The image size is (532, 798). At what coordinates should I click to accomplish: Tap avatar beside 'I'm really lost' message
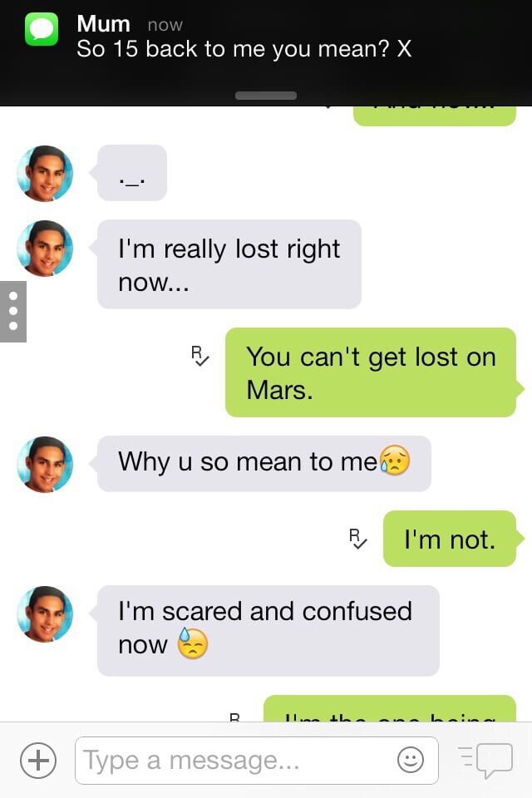point(45,249)
